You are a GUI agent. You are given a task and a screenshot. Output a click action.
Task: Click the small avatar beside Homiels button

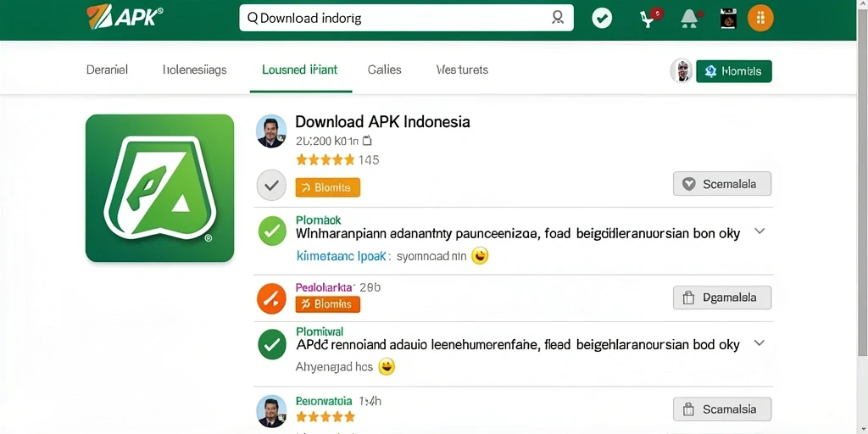[682, 71]
